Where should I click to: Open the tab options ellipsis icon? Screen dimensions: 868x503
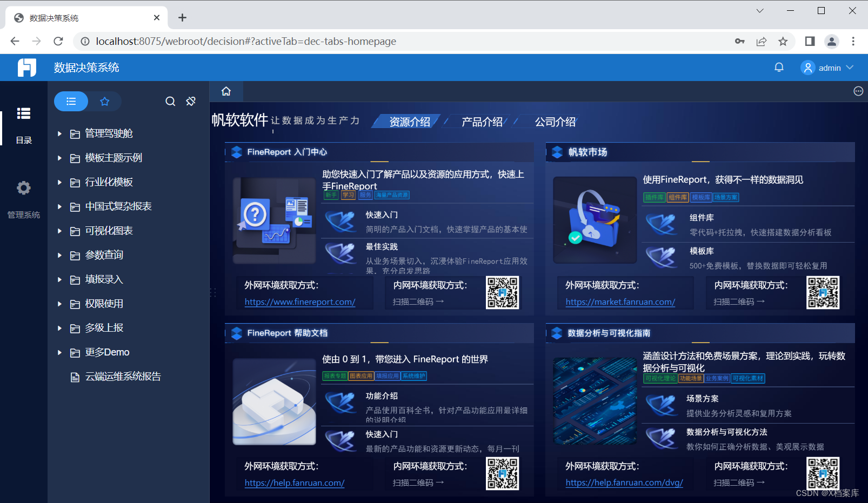[858, 91]
